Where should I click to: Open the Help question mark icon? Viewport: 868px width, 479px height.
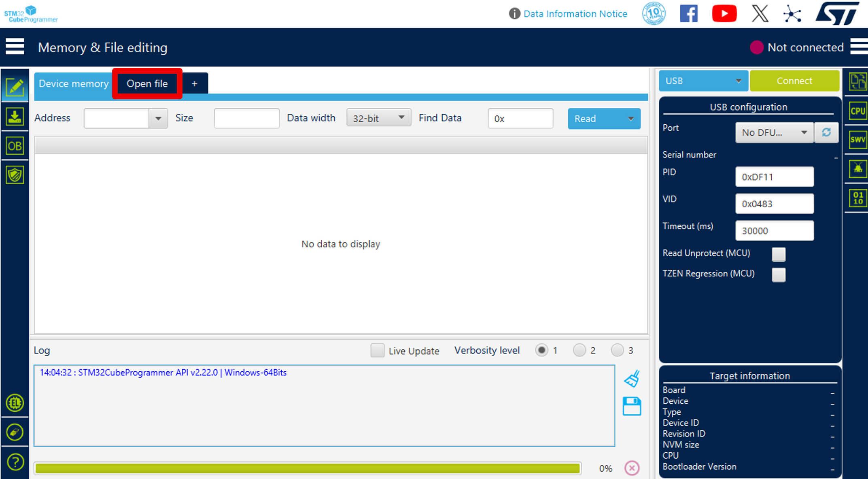pos(15,462)
